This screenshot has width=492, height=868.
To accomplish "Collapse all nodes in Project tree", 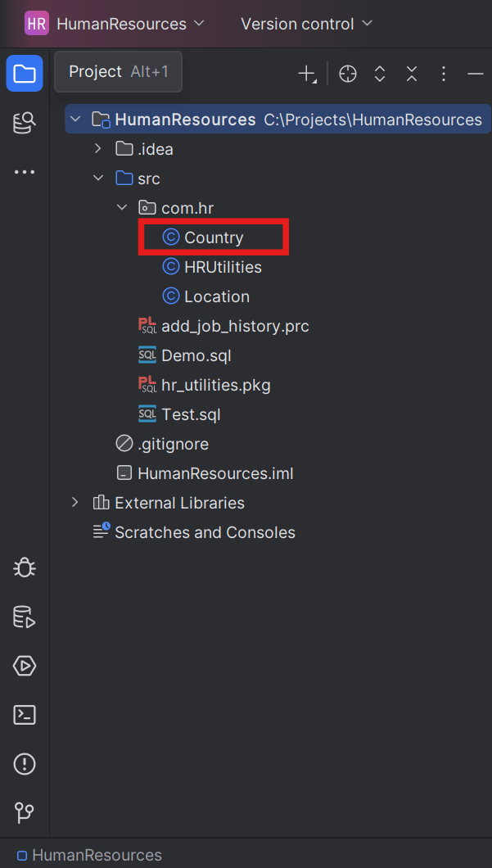I will (x=411, y=73).
